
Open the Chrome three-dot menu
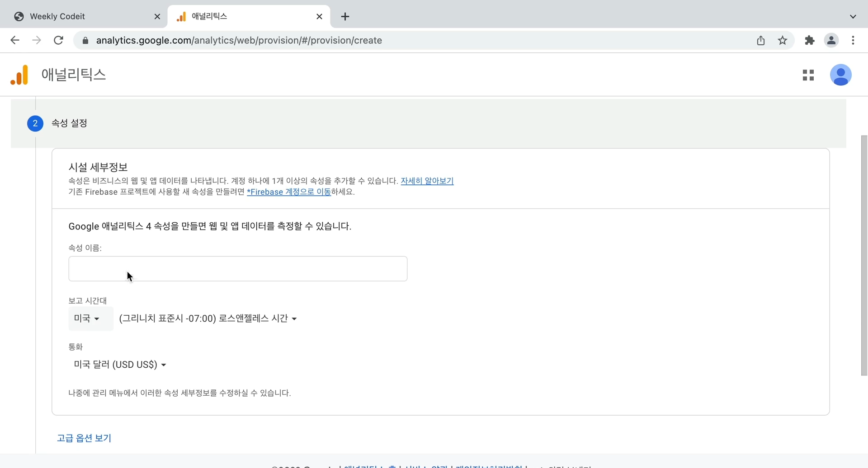coord(853,41)
